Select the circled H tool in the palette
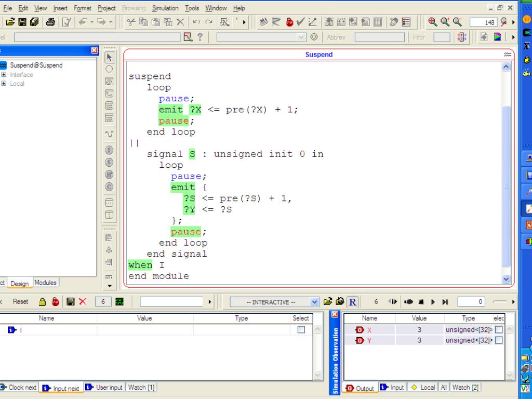This screenshot has width=532, height=399. coord(109,175)
